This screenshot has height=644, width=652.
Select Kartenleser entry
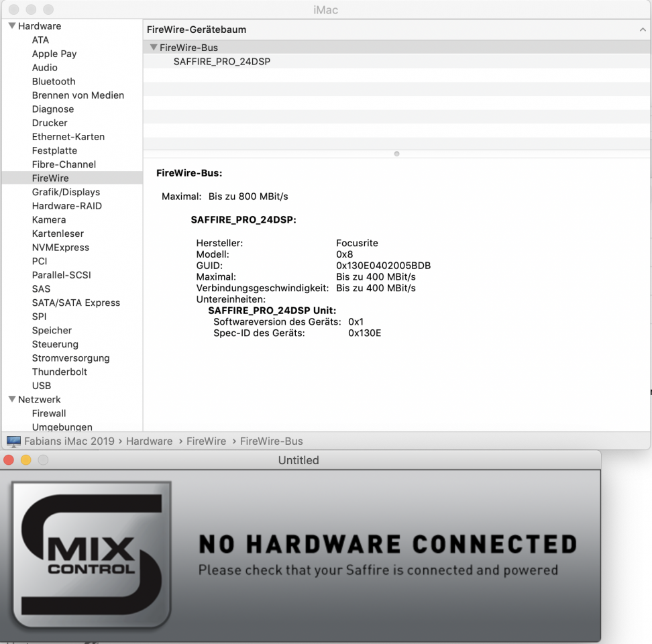(x=58, y=233)
